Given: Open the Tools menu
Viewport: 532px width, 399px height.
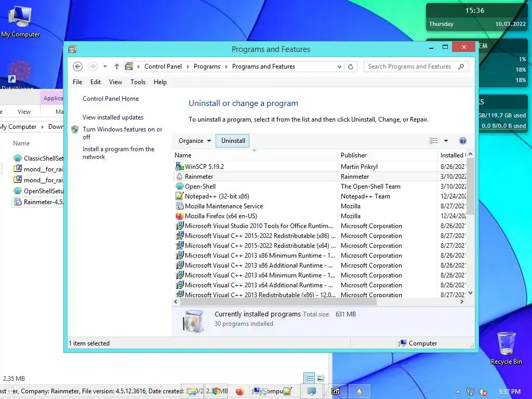Looking at the screenshot, I should (x=138, y=82).
